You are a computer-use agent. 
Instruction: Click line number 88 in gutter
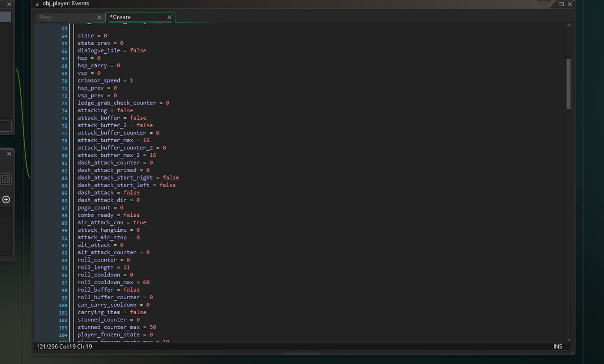point(64,215)
